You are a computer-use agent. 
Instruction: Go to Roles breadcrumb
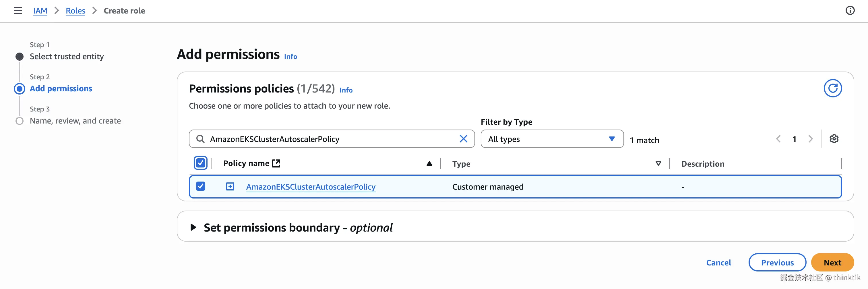[x=75, y=11]
